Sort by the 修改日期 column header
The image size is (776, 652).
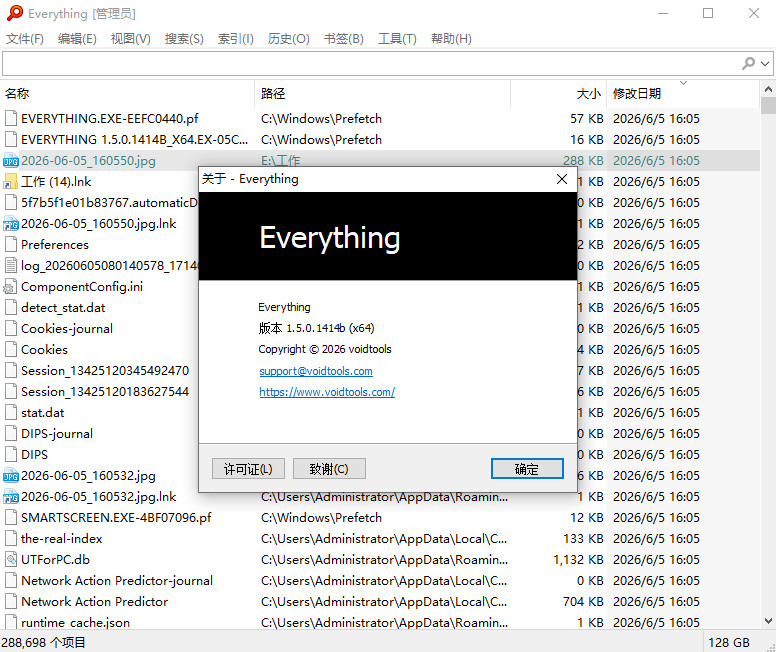(683, 94)
